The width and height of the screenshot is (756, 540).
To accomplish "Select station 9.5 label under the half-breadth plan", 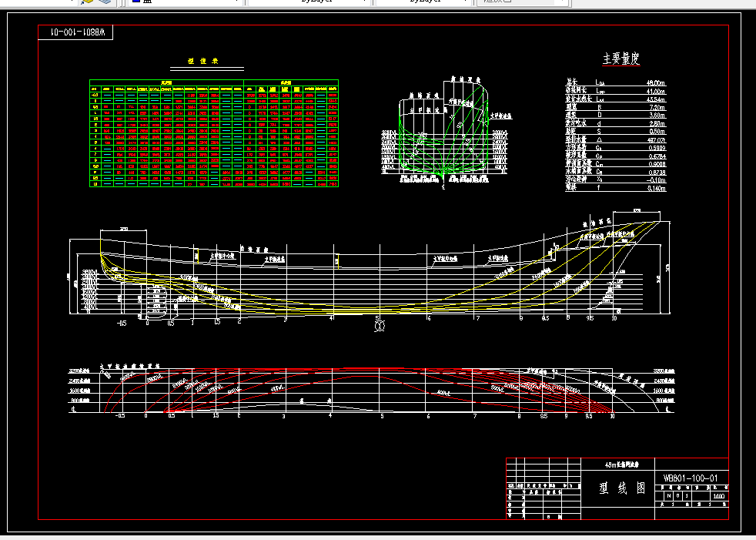I will coord(589,416).
